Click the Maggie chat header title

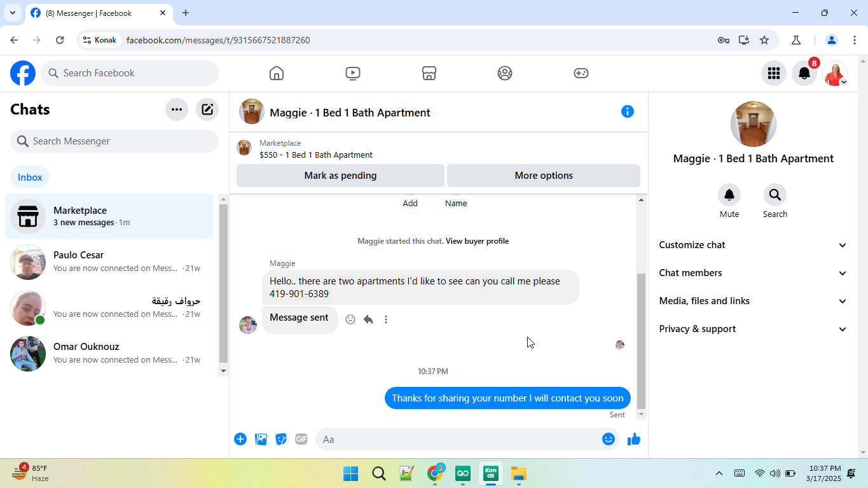point(350,113)
